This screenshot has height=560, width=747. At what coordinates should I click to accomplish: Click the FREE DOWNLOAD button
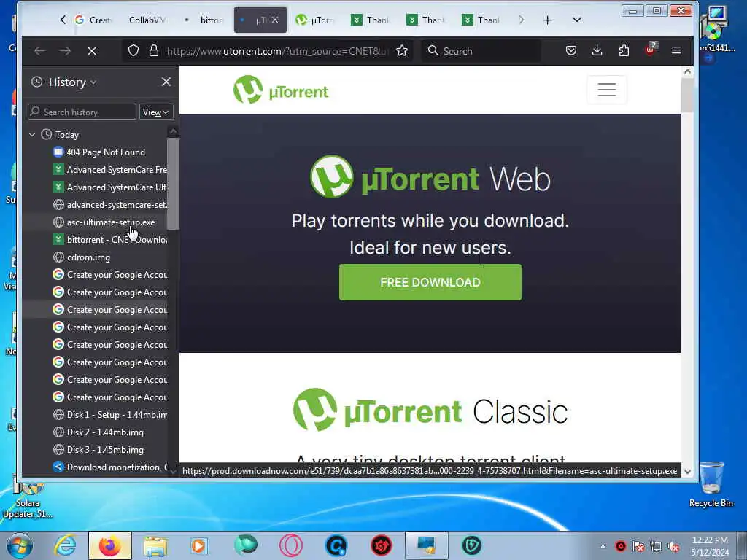[x=430, y=282]
